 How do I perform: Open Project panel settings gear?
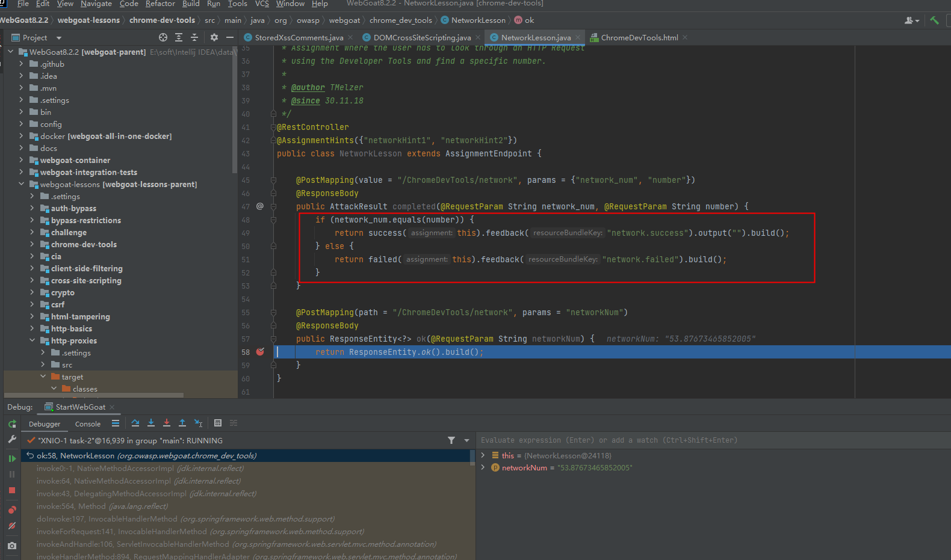[214, 37]
